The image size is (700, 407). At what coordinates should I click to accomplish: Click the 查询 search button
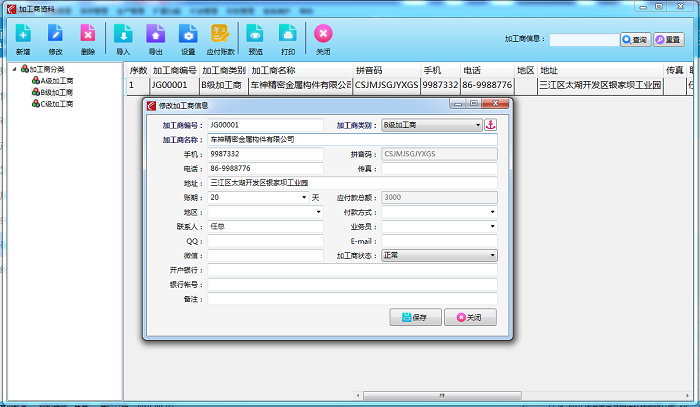pyautogui.click(x=635, y=40)
